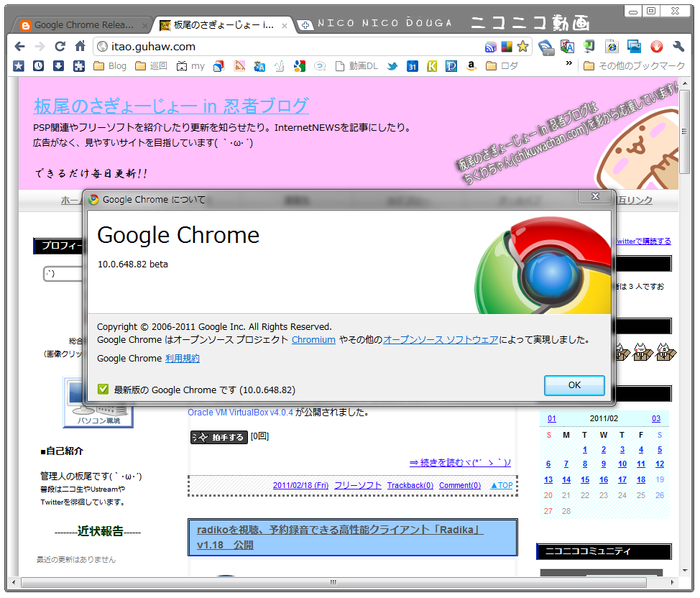
Task: Reload the current page
Action: pyautogui.click(x=60, y=46)
